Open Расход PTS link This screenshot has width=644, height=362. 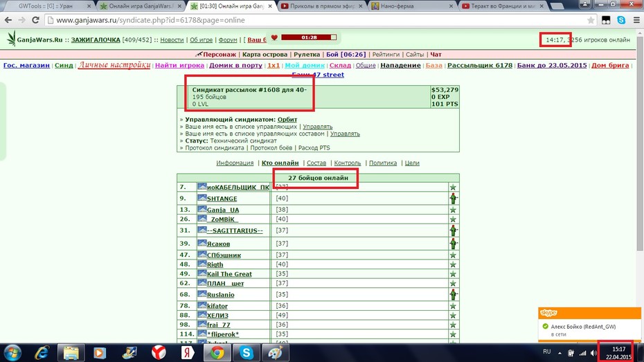coord(314,147)
